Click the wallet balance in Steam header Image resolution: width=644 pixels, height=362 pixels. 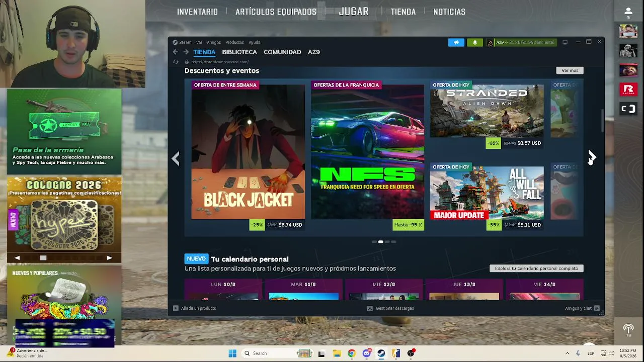point(532,42)
